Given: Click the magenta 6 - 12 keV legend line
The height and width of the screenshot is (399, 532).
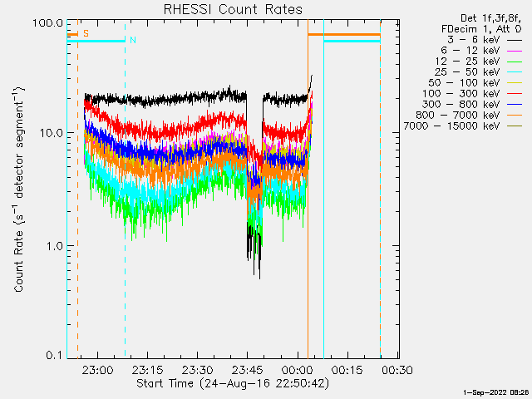Looking at the screenshot, I should (x=515, y=51).
